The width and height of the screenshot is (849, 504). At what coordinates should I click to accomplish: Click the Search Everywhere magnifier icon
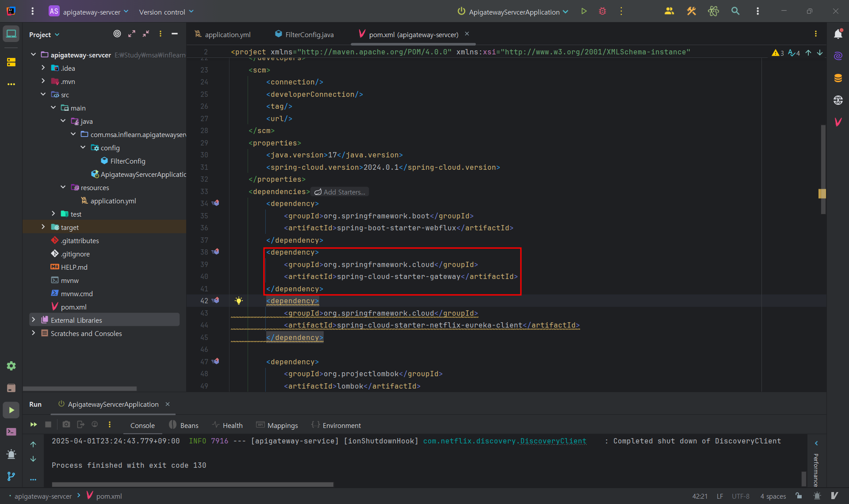[735, 11]
